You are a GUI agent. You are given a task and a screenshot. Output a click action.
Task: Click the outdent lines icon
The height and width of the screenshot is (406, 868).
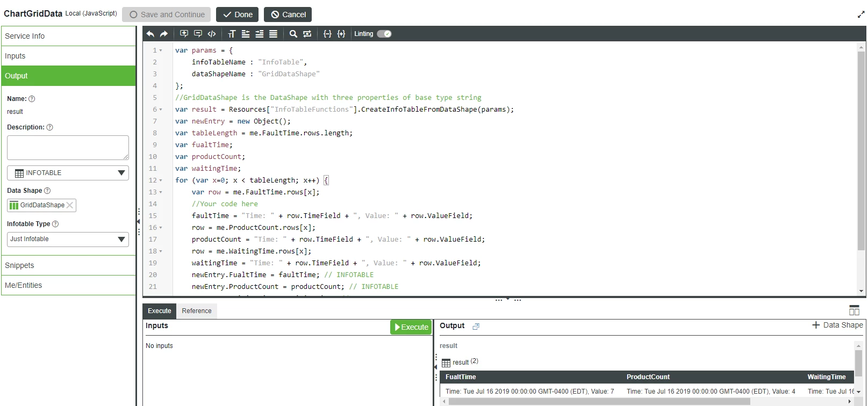coord(246,34)
